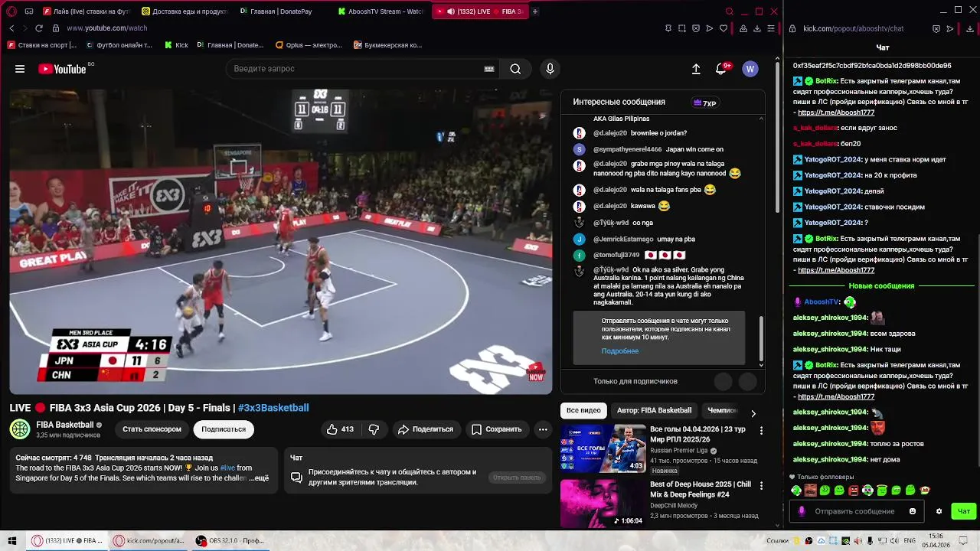The height and width of the screenshot is (551, 980).
Task: Open a new browser tab
Action: pyautogui.click(x=535, y=11)
